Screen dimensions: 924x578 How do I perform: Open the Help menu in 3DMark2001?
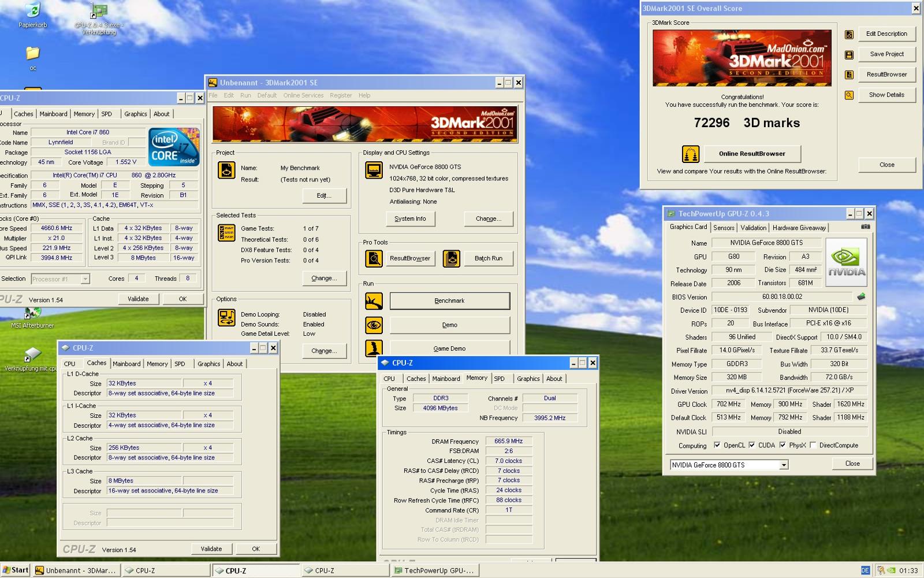pos(364,95)
